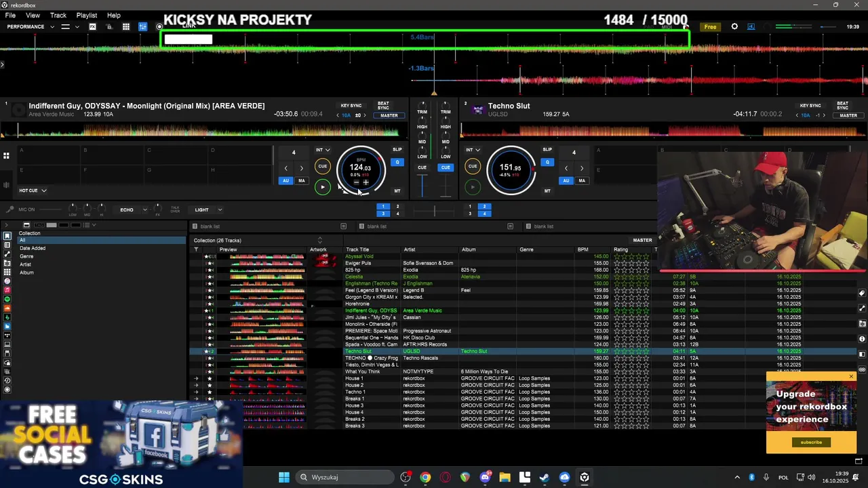868x488 pixels.
Task: Click the record icon in top toolbar
Action: tap(159, 27)
